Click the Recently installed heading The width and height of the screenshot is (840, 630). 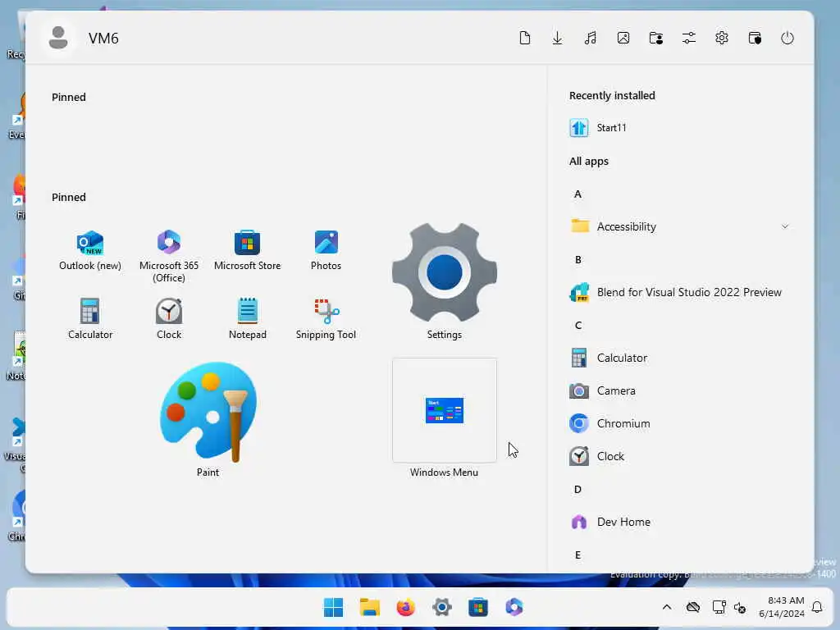click(612, 95)
